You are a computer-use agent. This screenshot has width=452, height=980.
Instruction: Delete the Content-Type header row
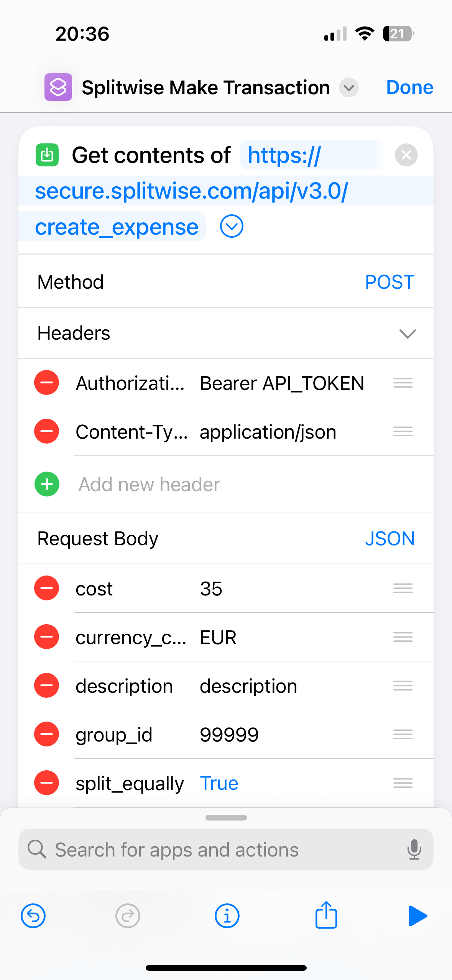pos(47,431)
